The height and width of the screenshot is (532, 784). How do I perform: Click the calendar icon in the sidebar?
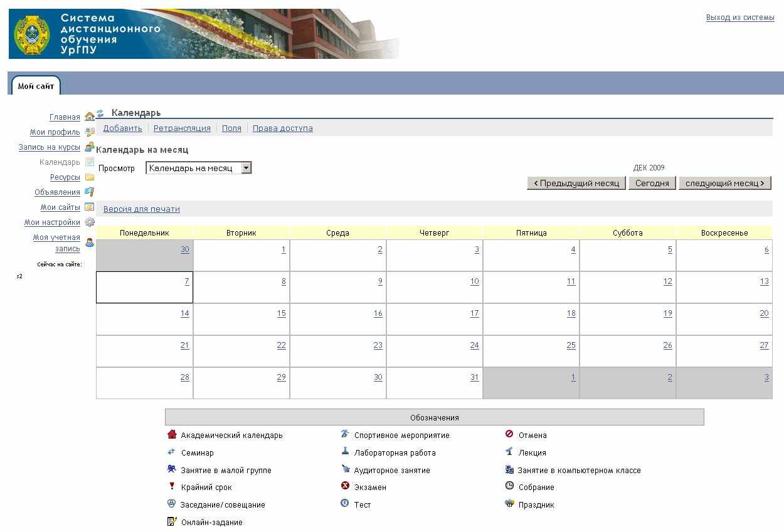click(x=90, y=162)
